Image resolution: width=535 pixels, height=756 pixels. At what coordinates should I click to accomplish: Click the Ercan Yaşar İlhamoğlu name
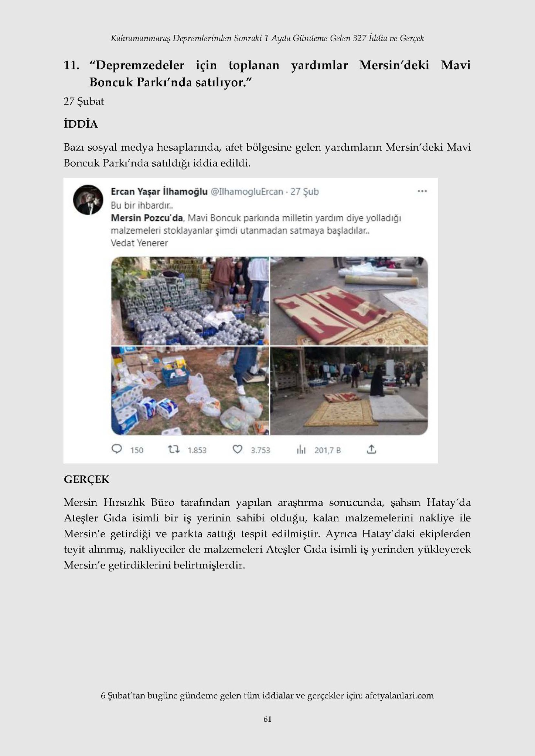point(159,191)
